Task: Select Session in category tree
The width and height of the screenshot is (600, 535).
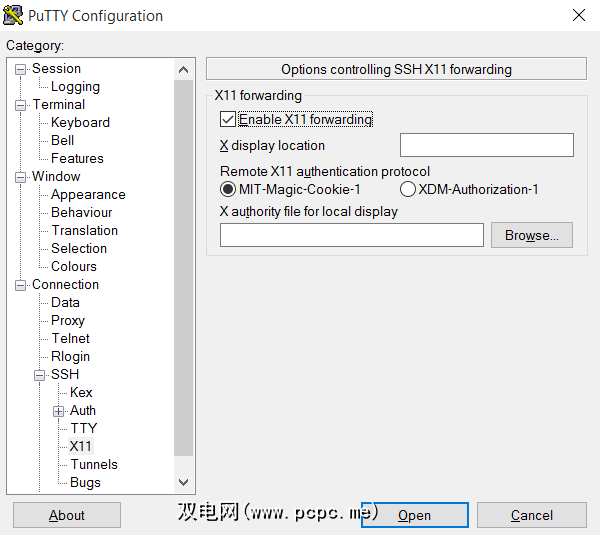Action: (56, 69)
